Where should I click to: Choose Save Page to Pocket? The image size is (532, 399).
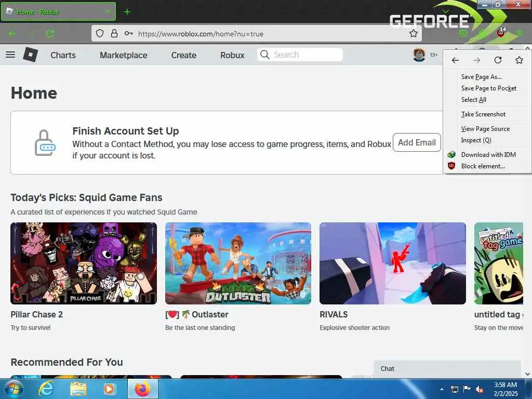click(x=488, y=88)
